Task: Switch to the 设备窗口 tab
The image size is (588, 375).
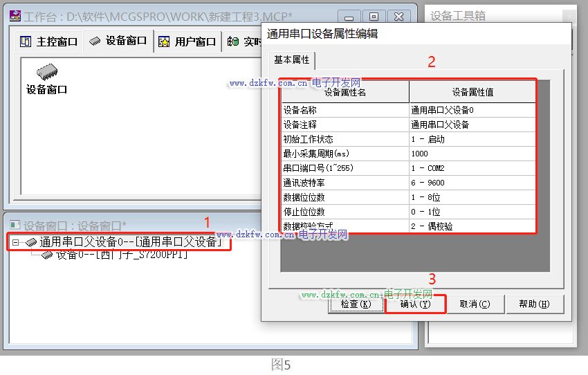Action: 118,41
